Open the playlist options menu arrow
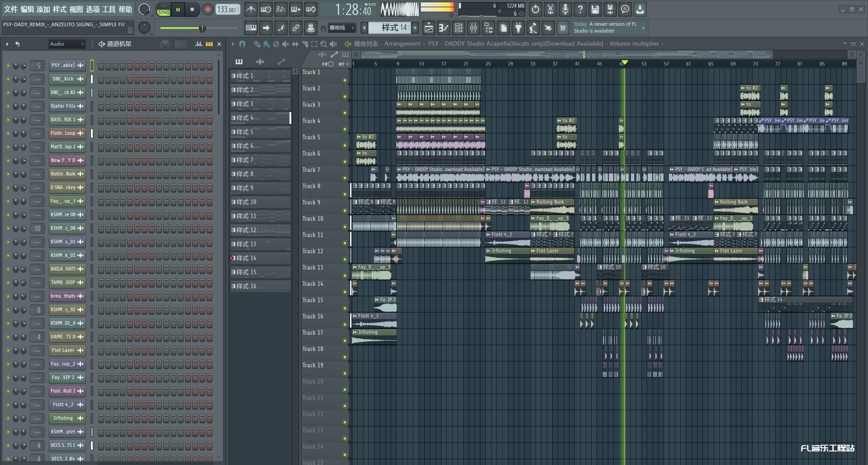 coord(233,44)
